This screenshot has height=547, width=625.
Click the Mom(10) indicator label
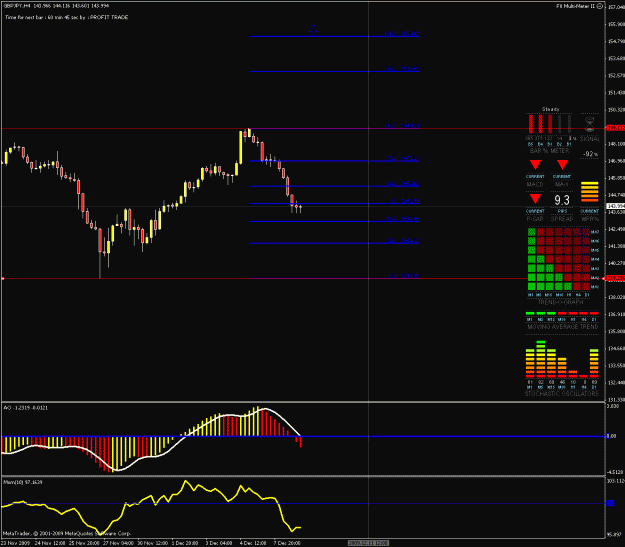point(23,482)
